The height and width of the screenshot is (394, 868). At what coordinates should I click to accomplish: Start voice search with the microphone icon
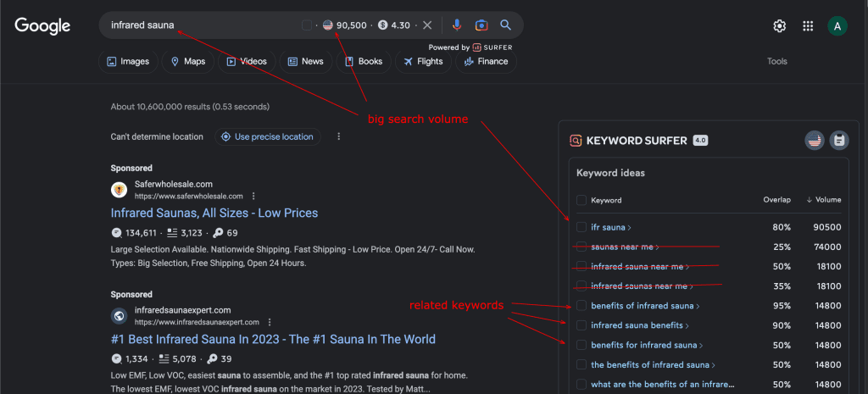tap(457, 25)
